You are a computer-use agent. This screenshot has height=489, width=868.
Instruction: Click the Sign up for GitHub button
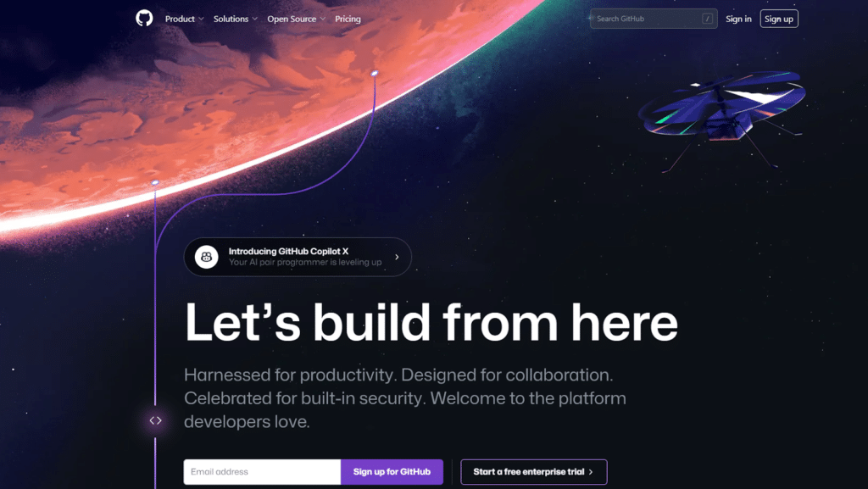(392, 472)
